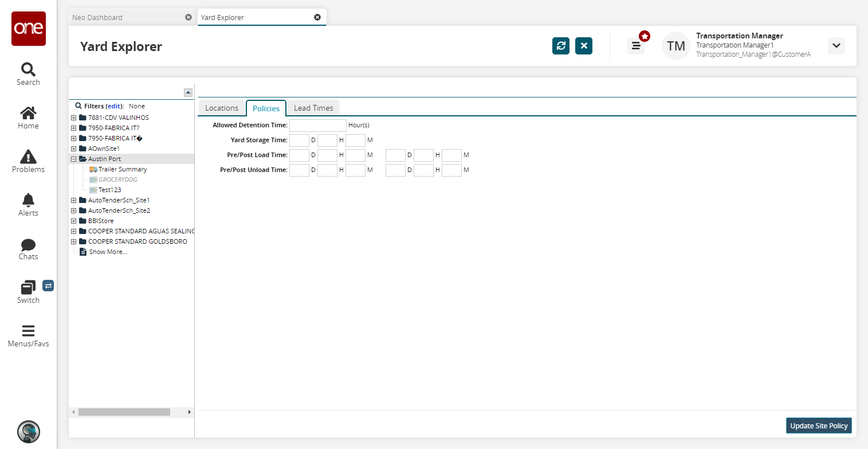The image size is (868, 449).
Task: Click the filters edit link
Action: click(x=115, y=106)
